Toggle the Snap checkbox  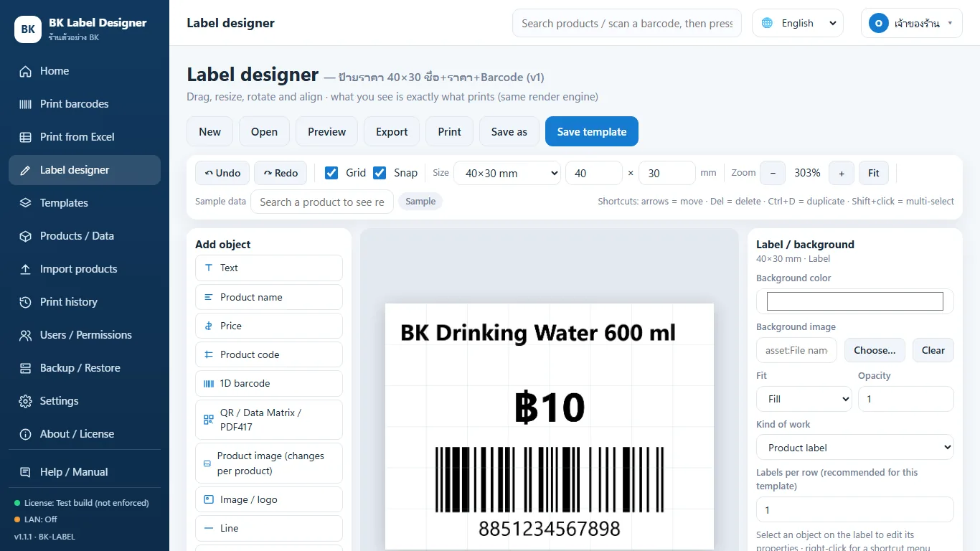pos(380,173)
